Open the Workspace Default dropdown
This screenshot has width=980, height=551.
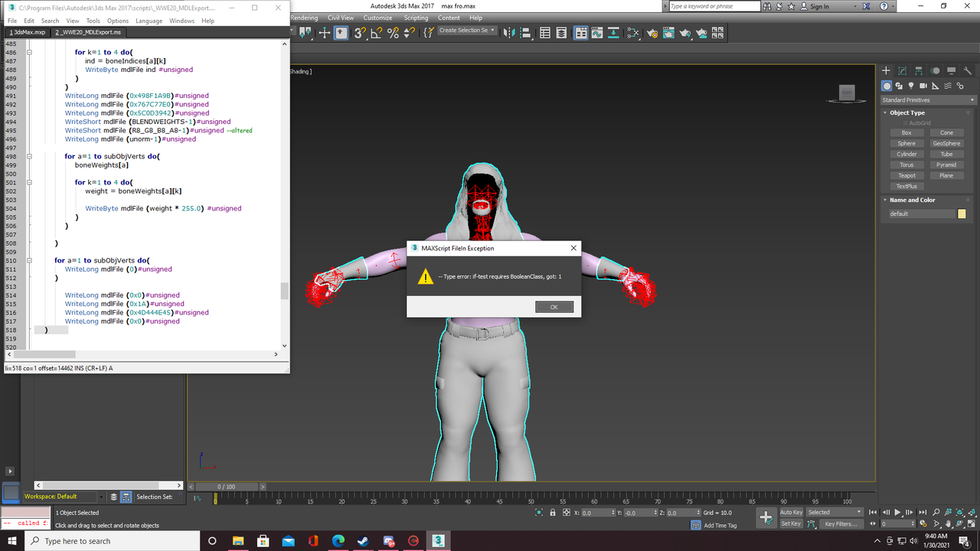point(63,497)
